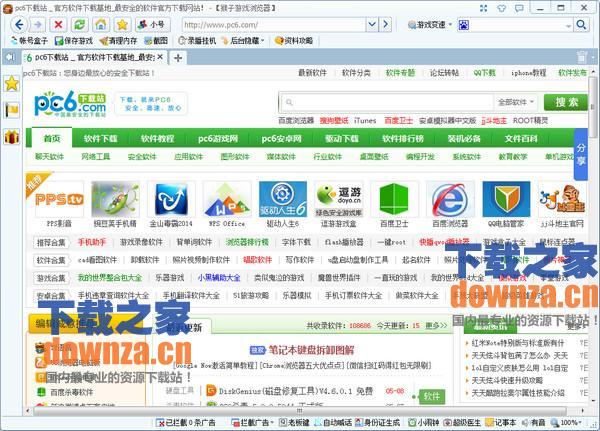
Task: Open the tab list arrow beside trash icon
Action: (x=593, y=57)
